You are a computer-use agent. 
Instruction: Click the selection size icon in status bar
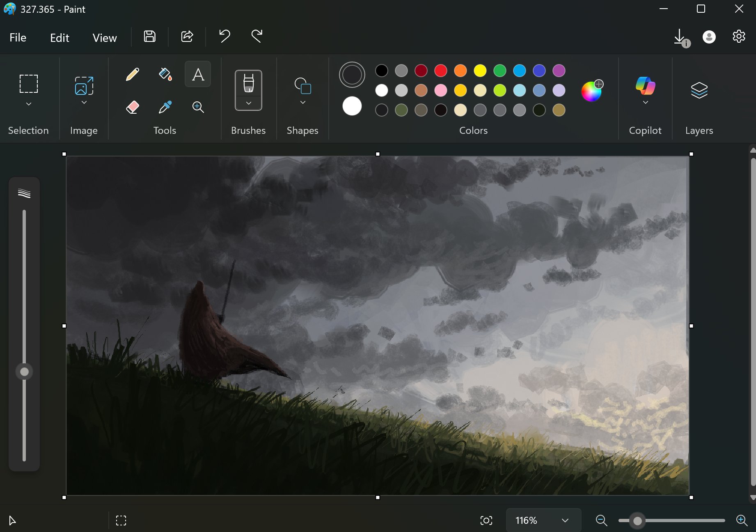tap(121, 521)
